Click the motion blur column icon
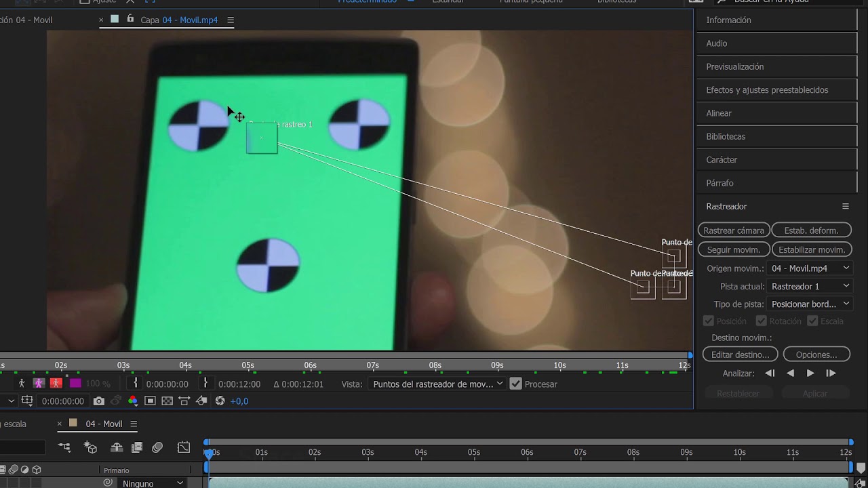This screenshot has width=868, height=488. pos(14,470)
